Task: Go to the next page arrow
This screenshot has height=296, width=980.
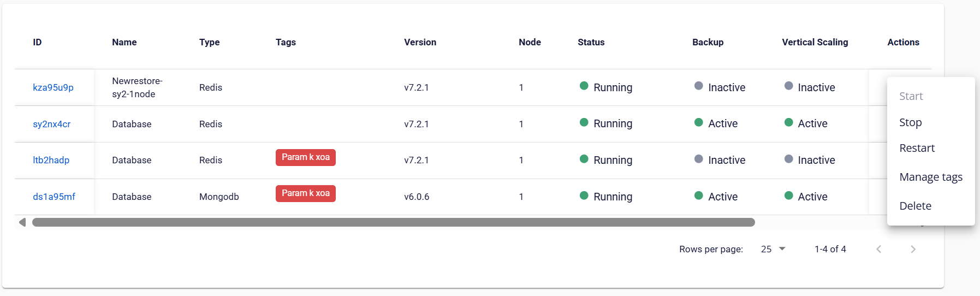Action: click(913, 249)
